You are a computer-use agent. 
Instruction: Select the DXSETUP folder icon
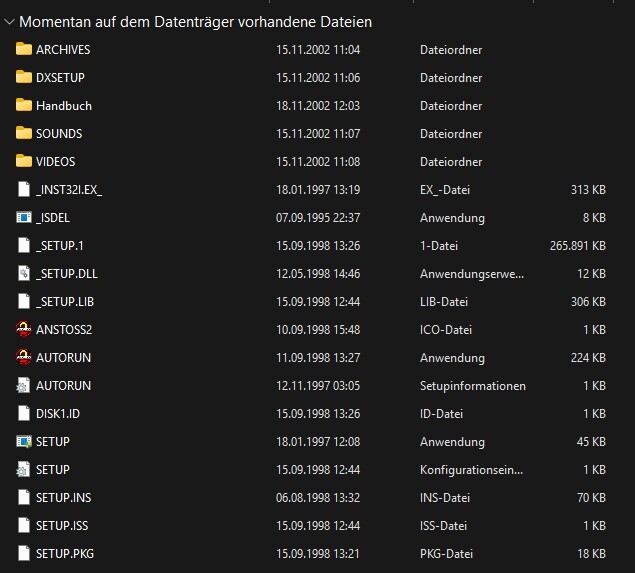click(x=24, y=77)
